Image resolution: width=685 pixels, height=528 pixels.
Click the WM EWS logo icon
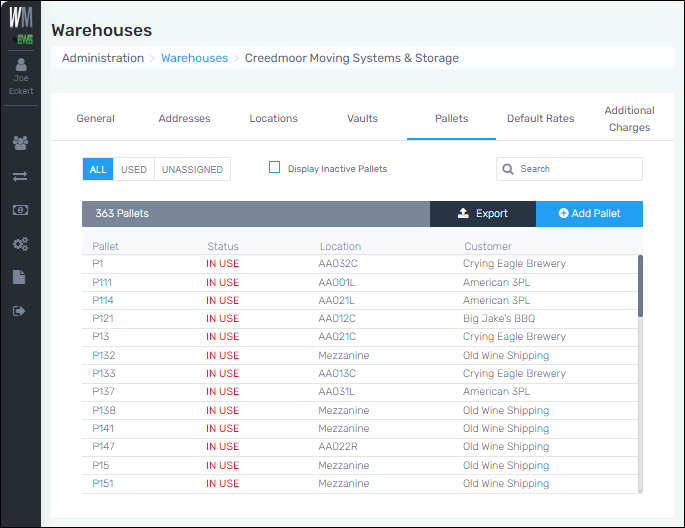[x=21, y=25]
